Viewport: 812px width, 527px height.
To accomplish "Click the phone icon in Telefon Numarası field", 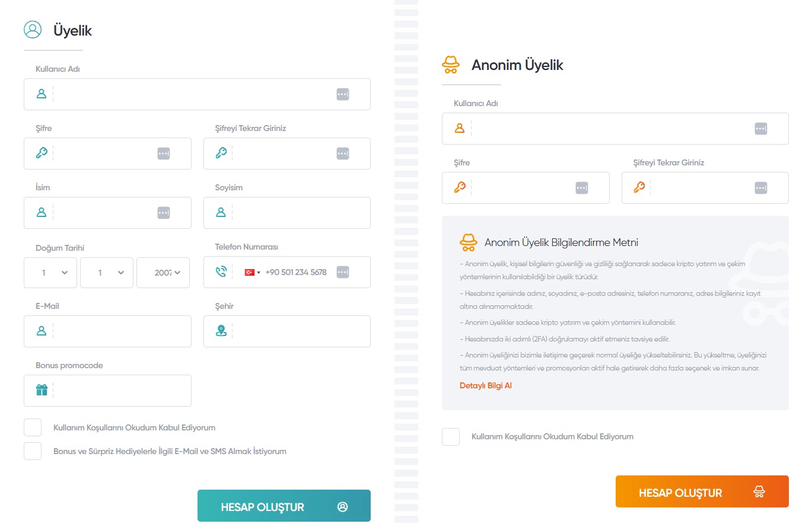I will click(x=221, y=272).
